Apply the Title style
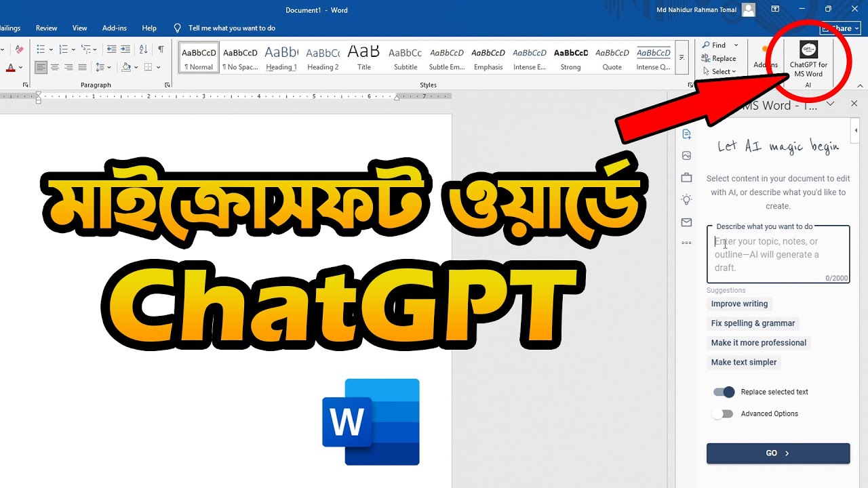This screenshot has width=868, height=488. [364, 58]
